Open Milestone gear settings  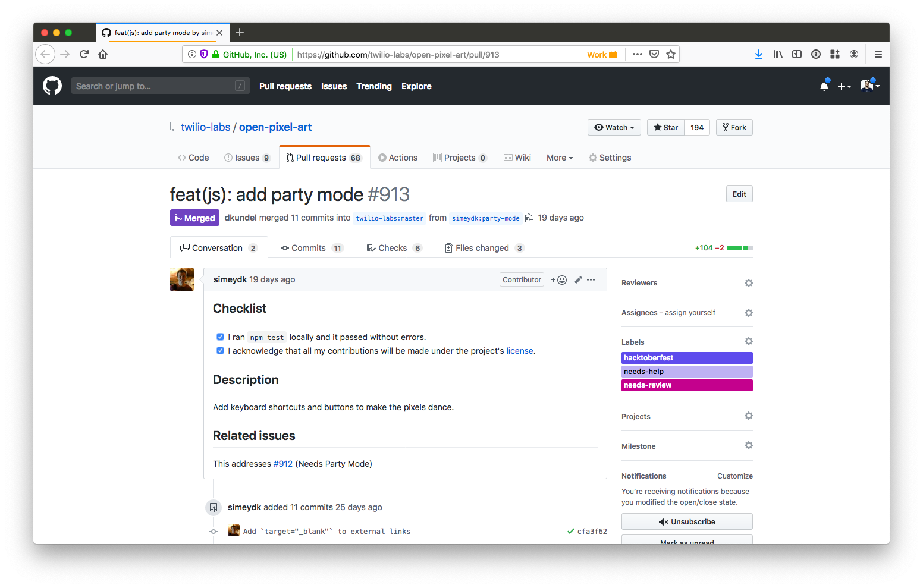(749, 445)
